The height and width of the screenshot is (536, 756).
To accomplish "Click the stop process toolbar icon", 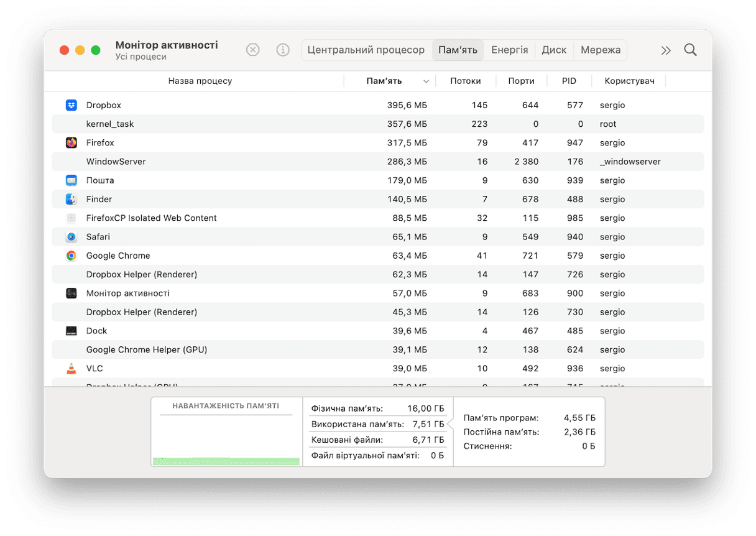I will pyautogui.click(x=252, y=50).
